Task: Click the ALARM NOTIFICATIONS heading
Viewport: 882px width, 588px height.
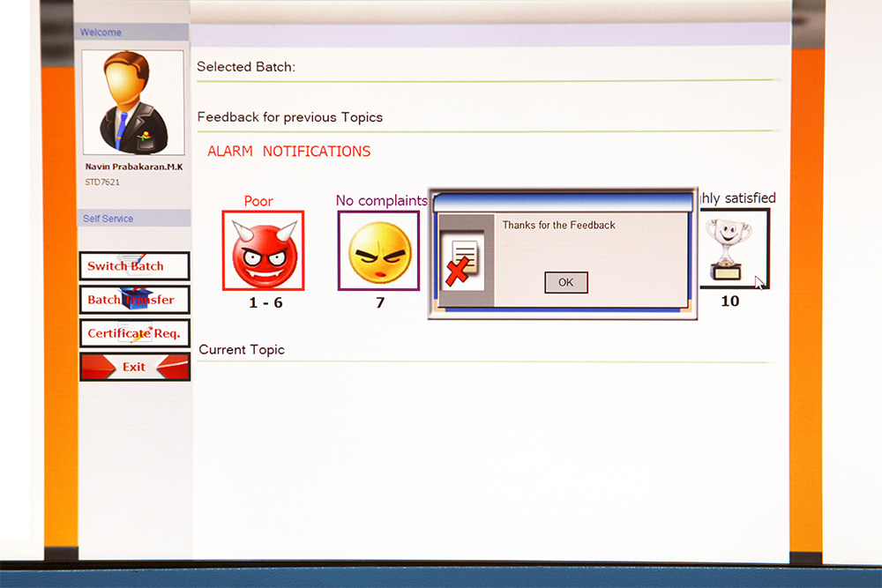Action: (x=288, y=152)
